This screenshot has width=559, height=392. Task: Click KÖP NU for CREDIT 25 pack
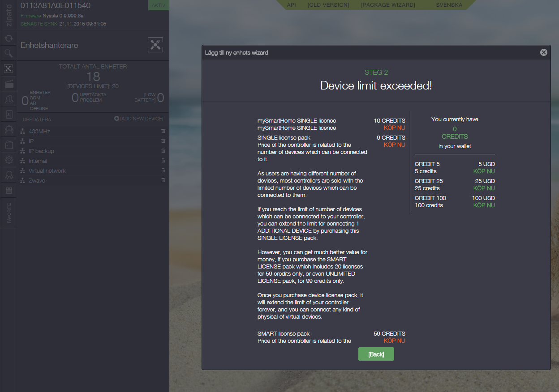click(x=484, y=188)
